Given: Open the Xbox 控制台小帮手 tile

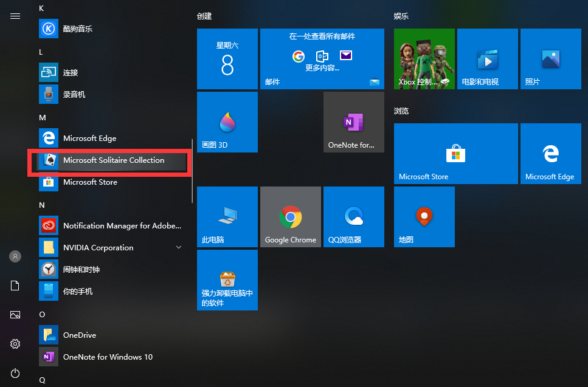Looking at the screenshot, I should tap(424, 59).
